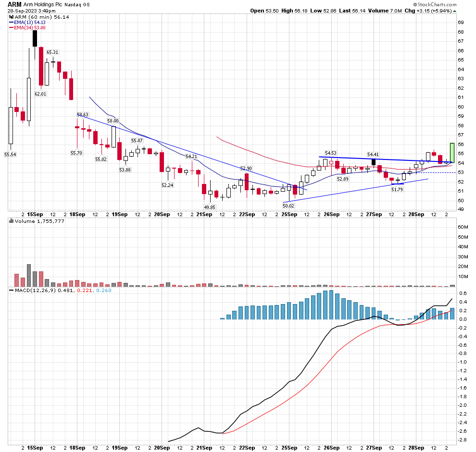The image size is (476, 452).
Task: Select the blue EMA(13) legend line marker
Action: pyautogui.click(x=12, y=23)
